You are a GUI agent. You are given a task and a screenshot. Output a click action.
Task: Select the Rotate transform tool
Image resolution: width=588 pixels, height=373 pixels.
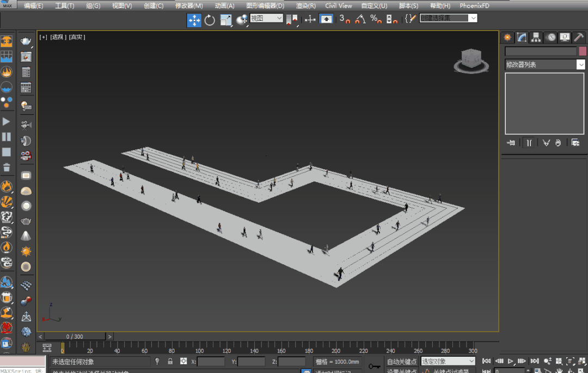tap(210, 20)
